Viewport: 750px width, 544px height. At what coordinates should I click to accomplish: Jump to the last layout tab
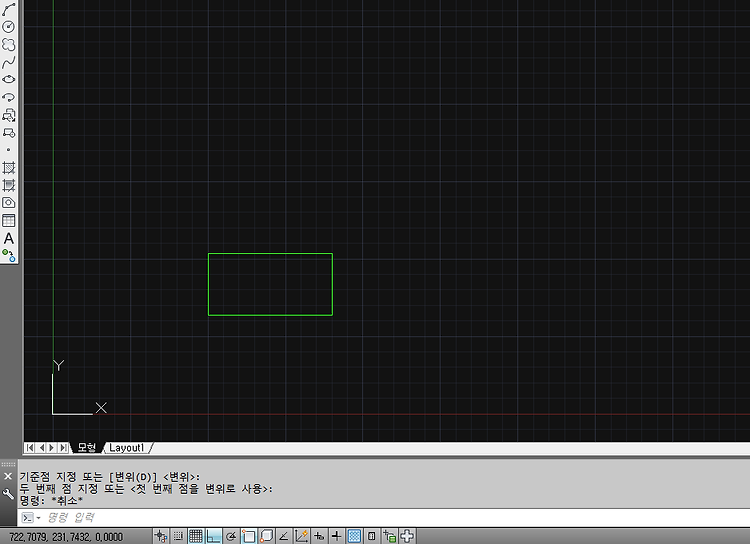coord(64,448)
